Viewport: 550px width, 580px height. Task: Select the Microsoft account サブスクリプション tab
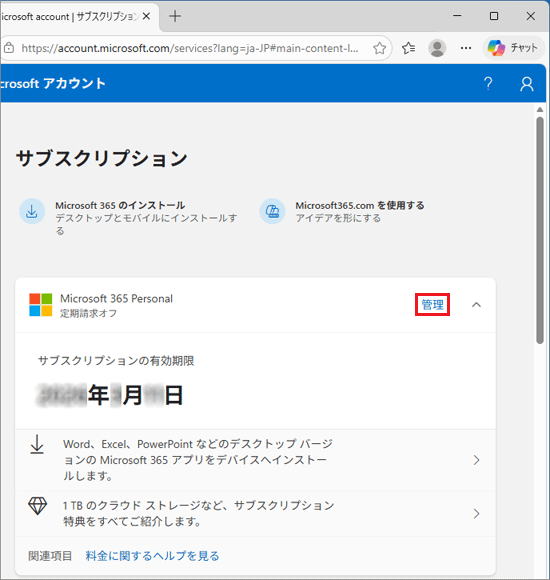(x=70, y=16)
